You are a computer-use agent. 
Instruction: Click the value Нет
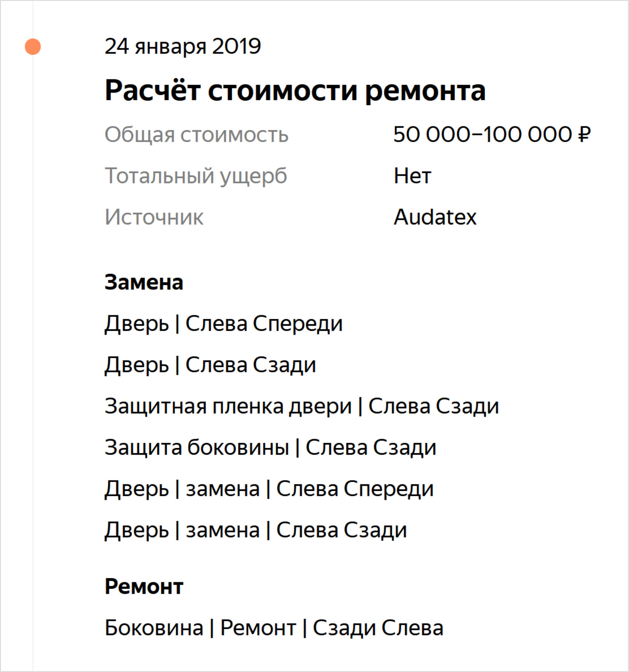[412, 176]
